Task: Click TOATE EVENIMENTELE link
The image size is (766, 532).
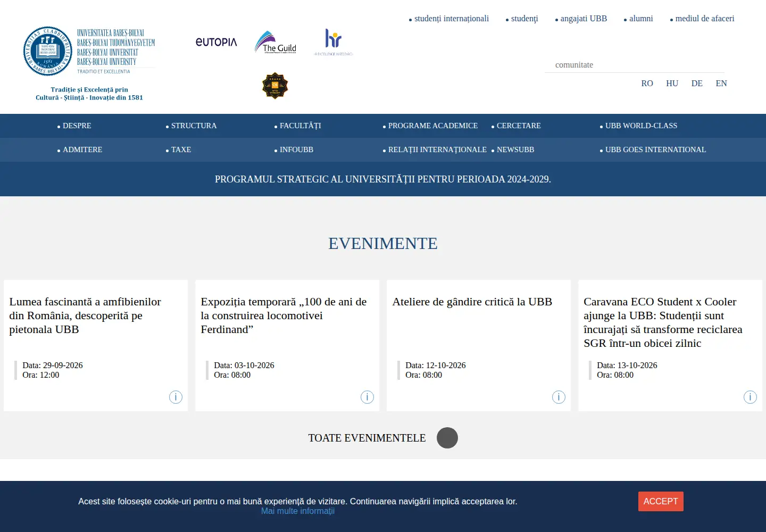Action: (x=367, y=438)
